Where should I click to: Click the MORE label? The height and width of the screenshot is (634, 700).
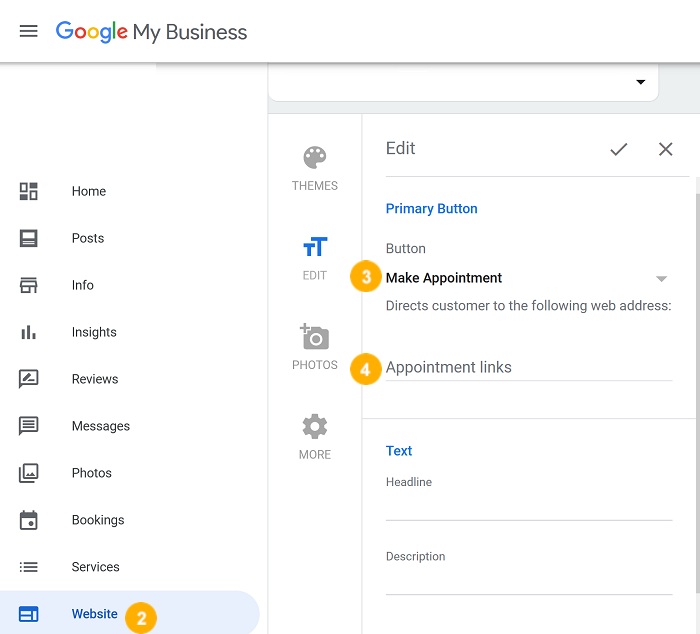point(315,455)
